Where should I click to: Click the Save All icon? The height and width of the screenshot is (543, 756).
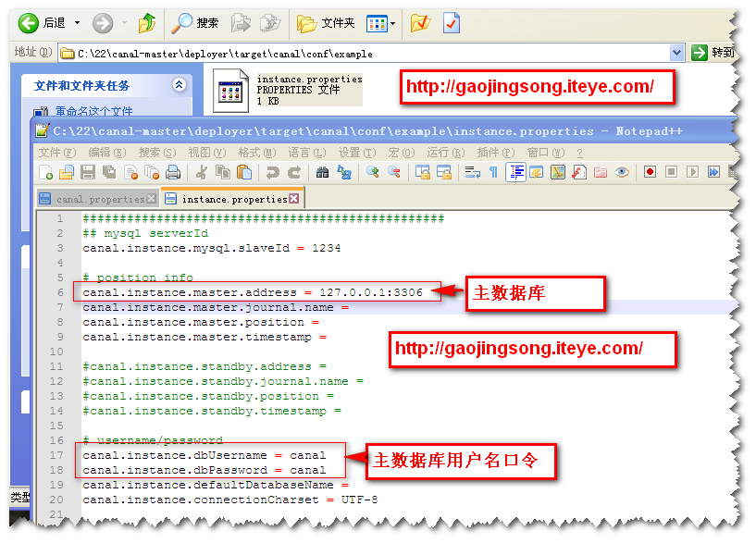click(109, 172)
